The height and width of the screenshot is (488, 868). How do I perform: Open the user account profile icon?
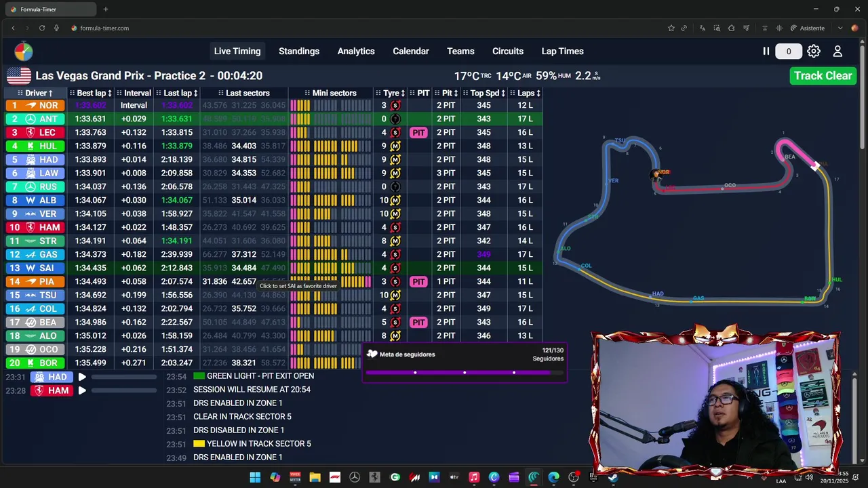837,52
